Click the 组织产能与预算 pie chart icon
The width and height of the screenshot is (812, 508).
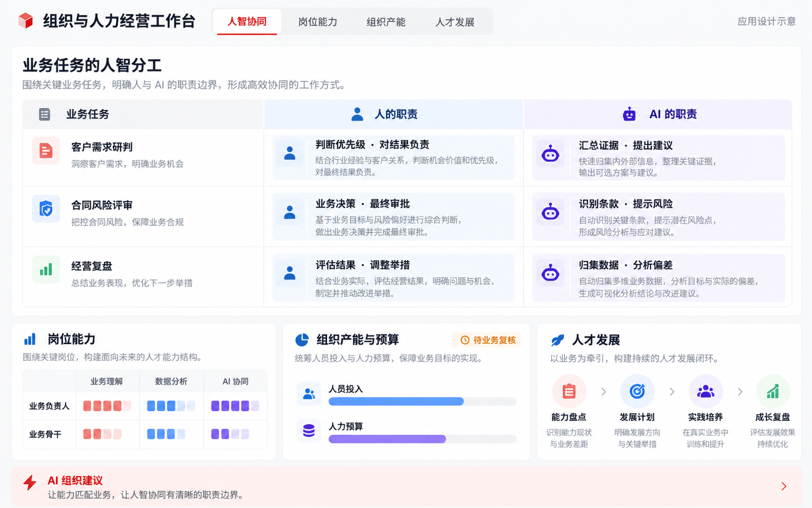click(x=302, y=340)
